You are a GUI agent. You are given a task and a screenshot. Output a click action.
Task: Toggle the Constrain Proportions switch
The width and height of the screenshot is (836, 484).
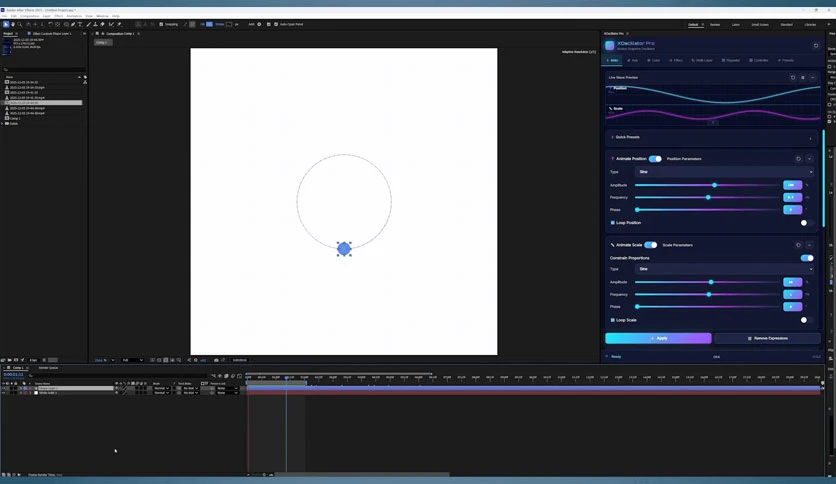(807, 258)
